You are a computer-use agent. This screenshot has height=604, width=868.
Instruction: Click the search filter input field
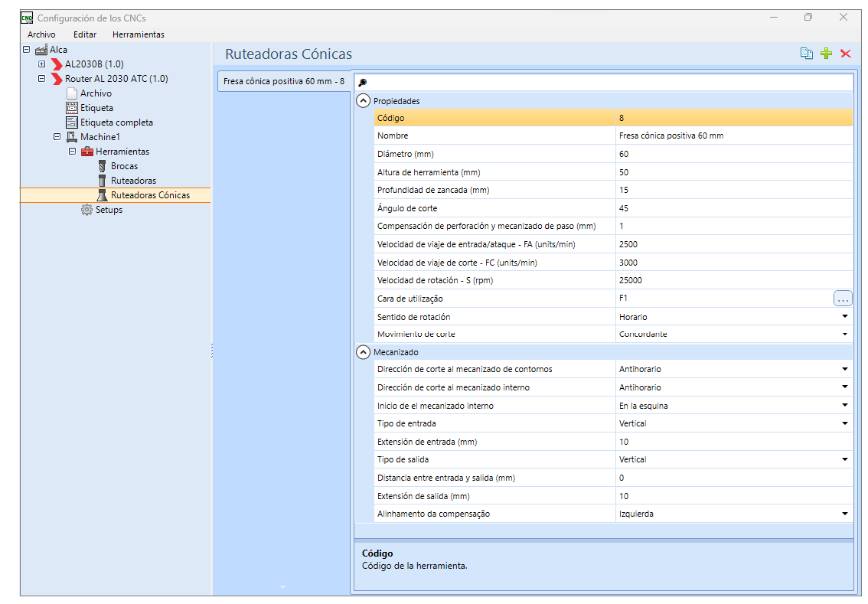pos(603,83)
